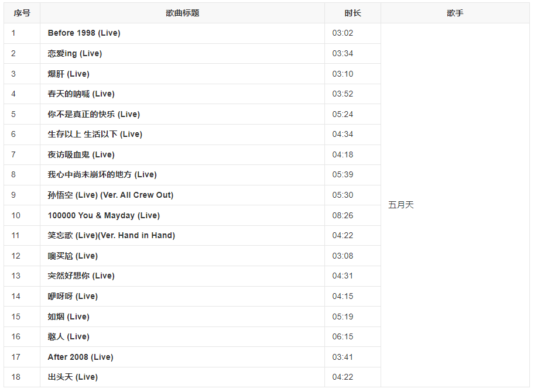Open 生存以上 生活以下 (Live)
The height and width of the screenshot is (392, 534).
(x=95, y=135)
